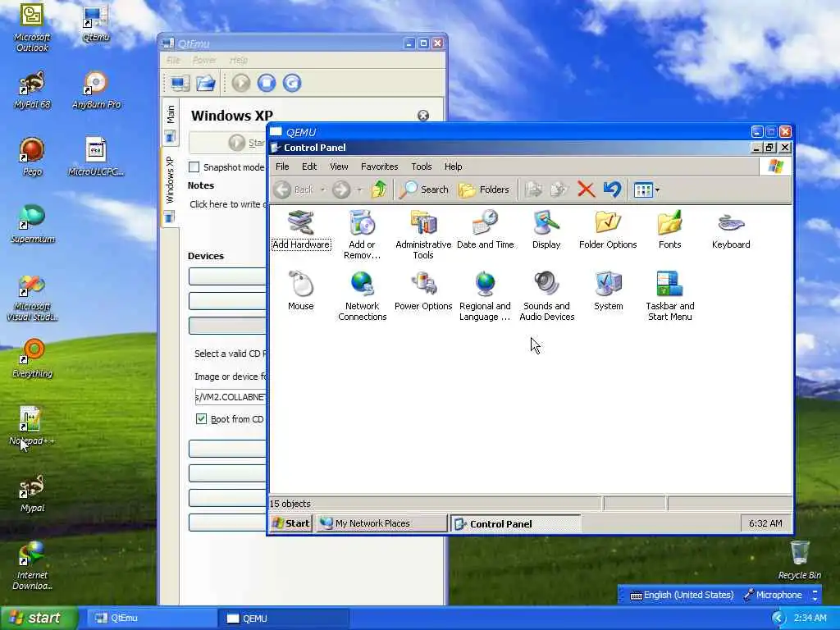840x630 pixels.
Task: Open Network Connections icon
Action: (x=362, y=295)
